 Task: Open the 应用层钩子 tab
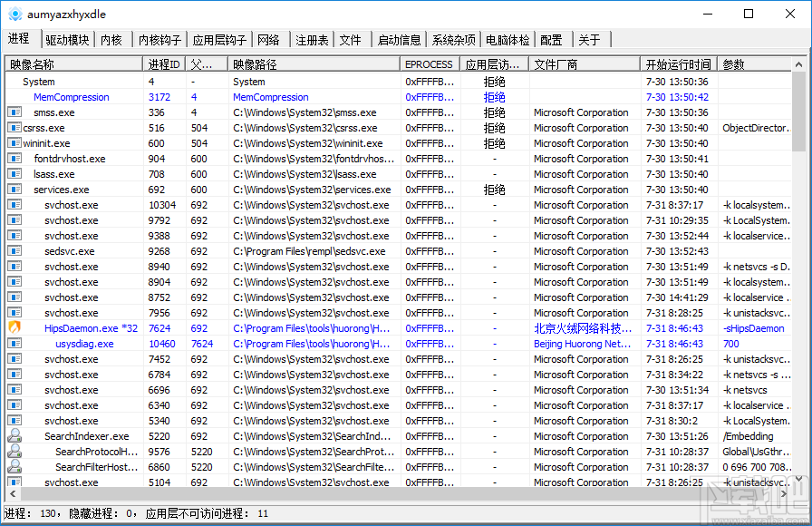pos(219,40)
